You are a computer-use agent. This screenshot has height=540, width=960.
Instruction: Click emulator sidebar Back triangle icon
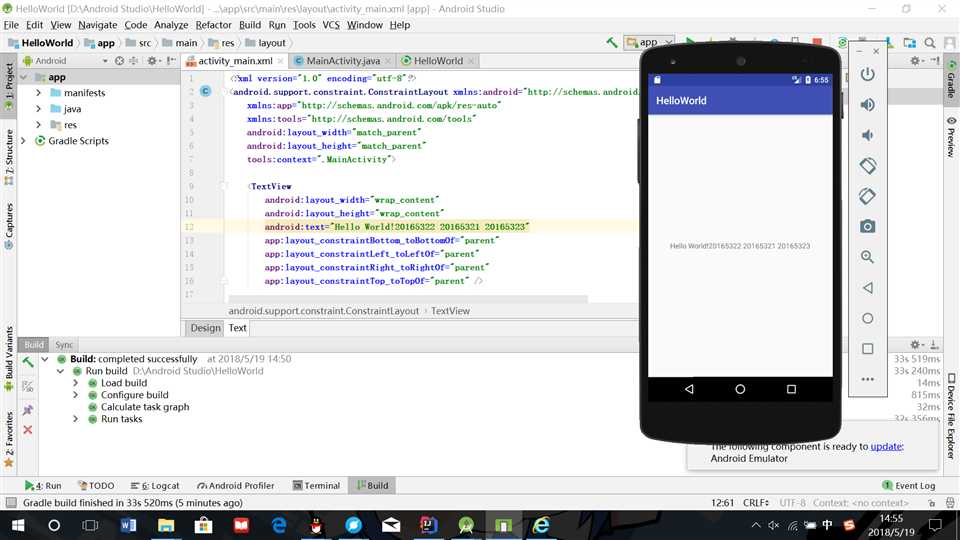tap(868, 288)
